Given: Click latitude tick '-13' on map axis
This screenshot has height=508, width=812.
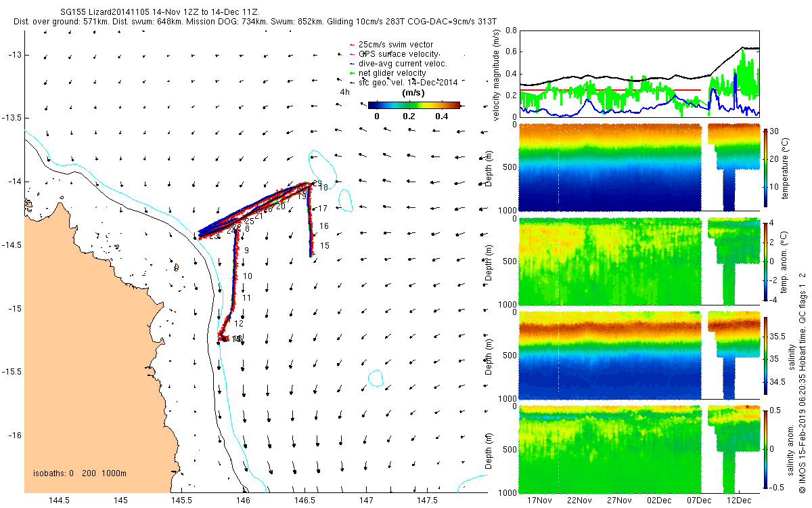Looking at the screenshot, I should pos(15,55).
